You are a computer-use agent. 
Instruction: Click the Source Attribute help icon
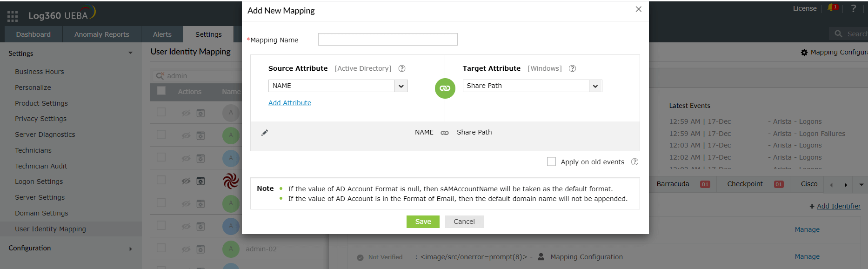402,68
